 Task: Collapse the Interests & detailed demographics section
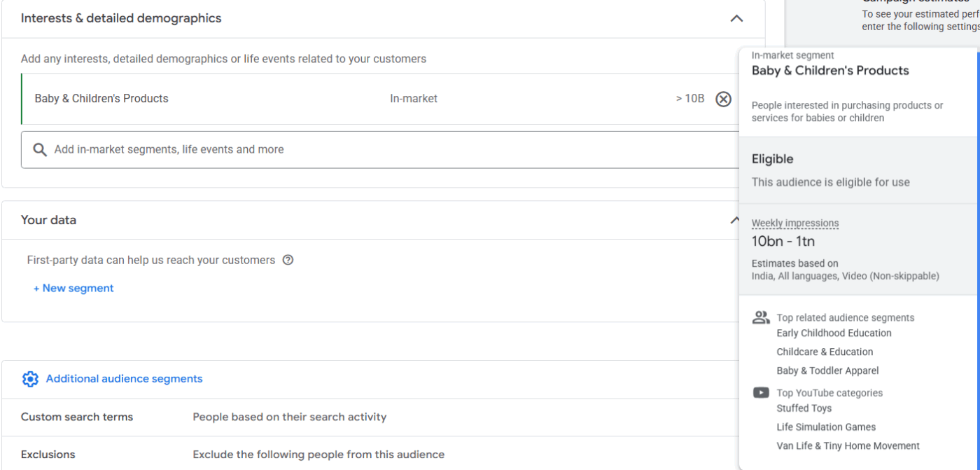(736, 18)
